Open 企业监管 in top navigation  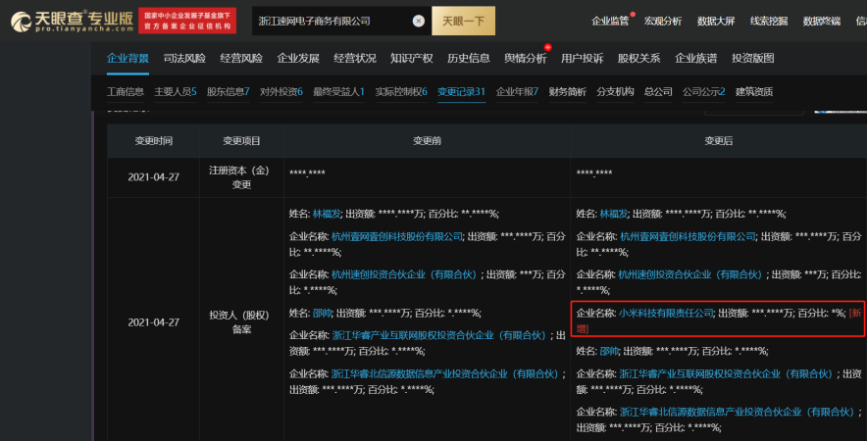click(x=610, y=21)
